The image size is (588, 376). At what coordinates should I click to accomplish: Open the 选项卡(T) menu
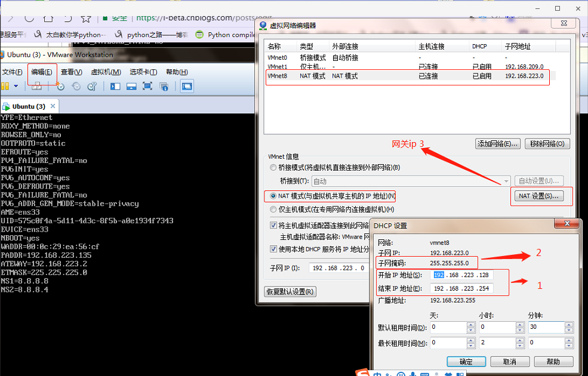point(143,72)
